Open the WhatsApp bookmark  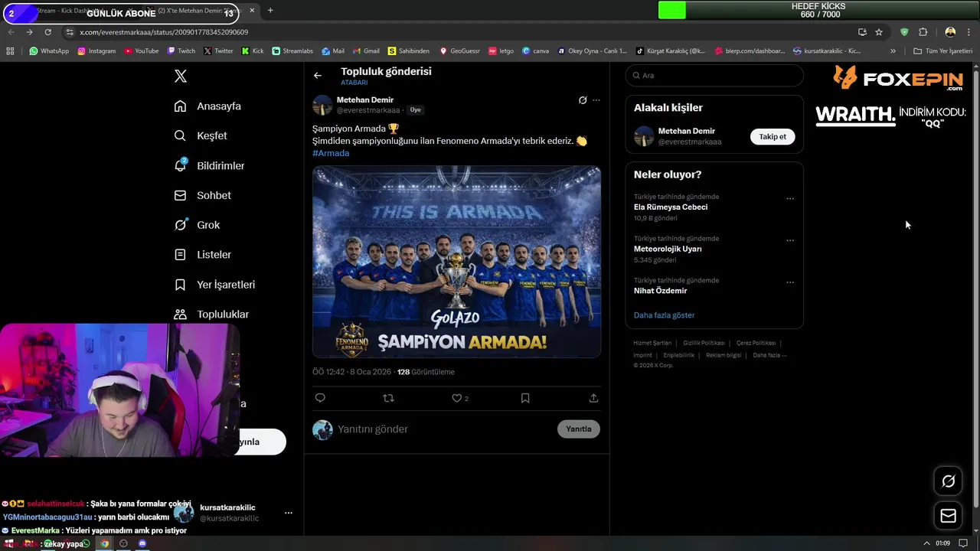click(x=49, y=51)
